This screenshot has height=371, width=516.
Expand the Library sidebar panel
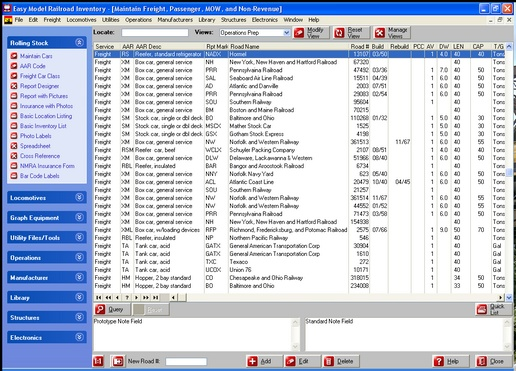point(79,297)
